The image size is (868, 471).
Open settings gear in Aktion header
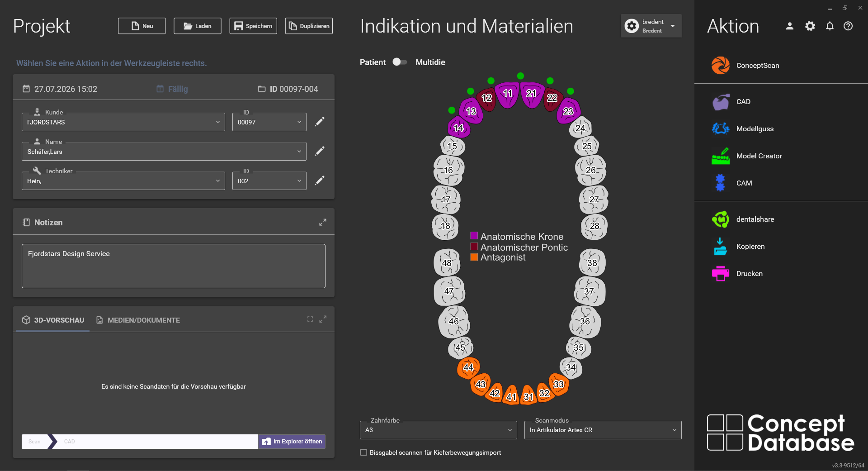(810, 26)
